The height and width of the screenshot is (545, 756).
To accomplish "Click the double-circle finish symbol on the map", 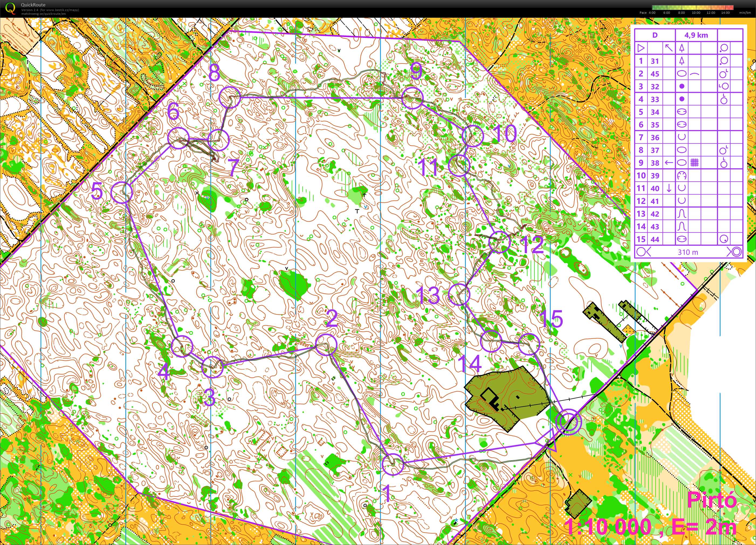I will point(569,422).
